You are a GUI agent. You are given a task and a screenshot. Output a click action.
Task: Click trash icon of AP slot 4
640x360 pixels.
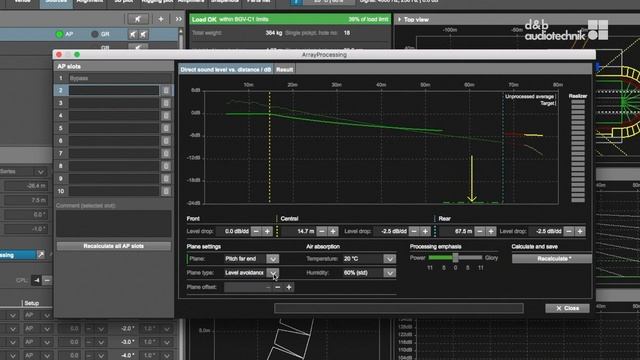[x=166, y=116]
